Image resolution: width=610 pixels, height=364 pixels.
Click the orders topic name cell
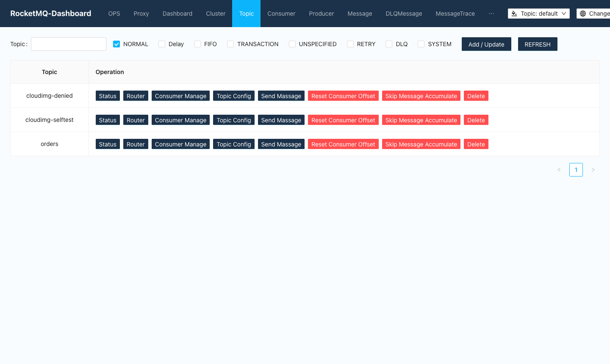pyautogui.click(x=50, y=144)
